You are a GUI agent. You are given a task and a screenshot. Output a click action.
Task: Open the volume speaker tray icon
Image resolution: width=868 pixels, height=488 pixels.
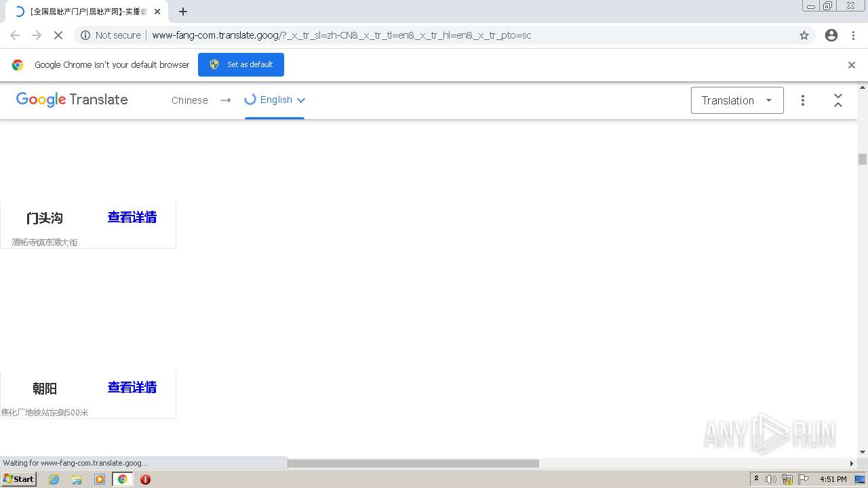coord(771,479)
